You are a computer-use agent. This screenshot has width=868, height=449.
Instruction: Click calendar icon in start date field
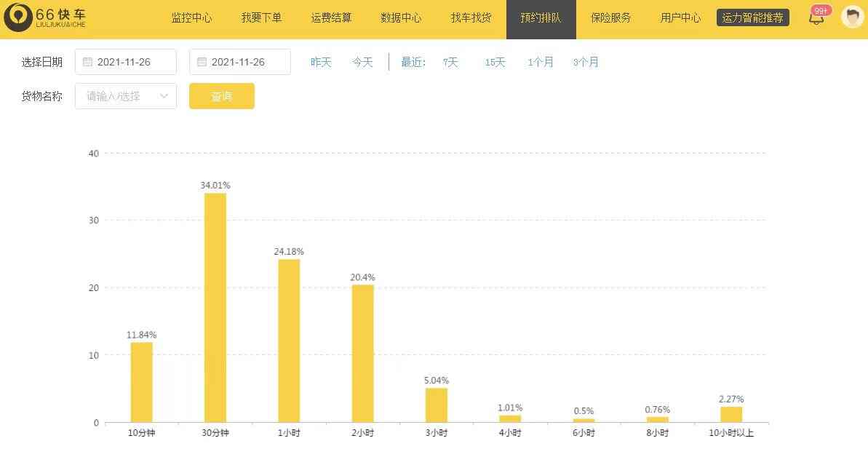(87, 63)
